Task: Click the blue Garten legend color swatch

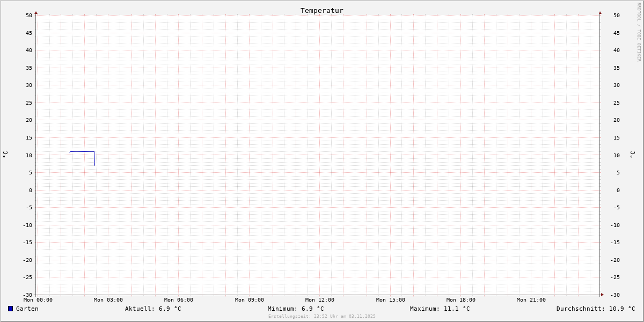Action: tap(10, 309)
